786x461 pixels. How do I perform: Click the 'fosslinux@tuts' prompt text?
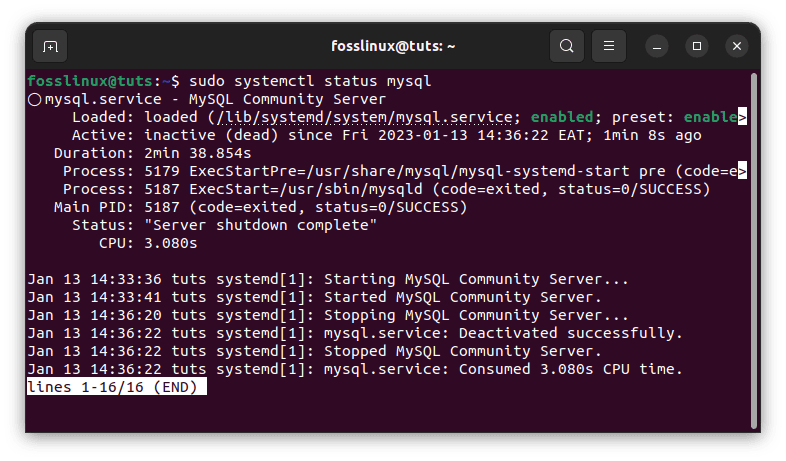coord(90,81)
